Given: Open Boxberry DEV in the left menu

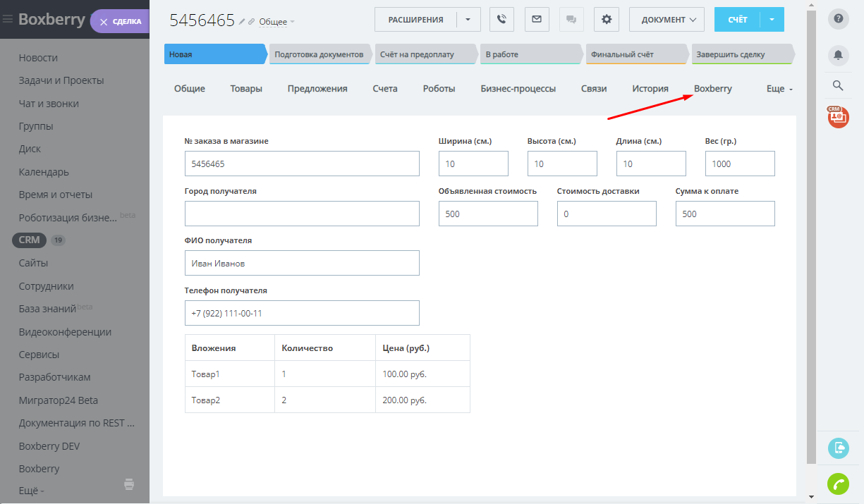Looking at the screenshot, I should tap(49, 445).
